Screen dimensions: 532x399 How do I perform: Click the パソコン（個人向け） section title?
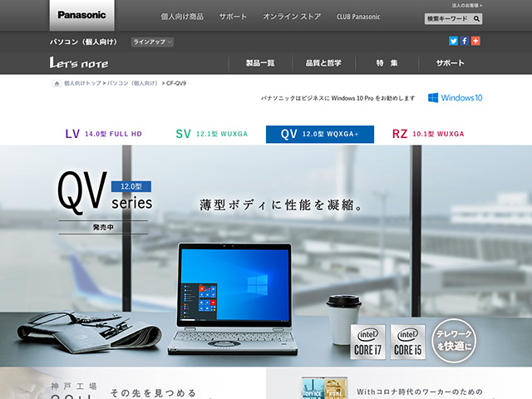83,42
